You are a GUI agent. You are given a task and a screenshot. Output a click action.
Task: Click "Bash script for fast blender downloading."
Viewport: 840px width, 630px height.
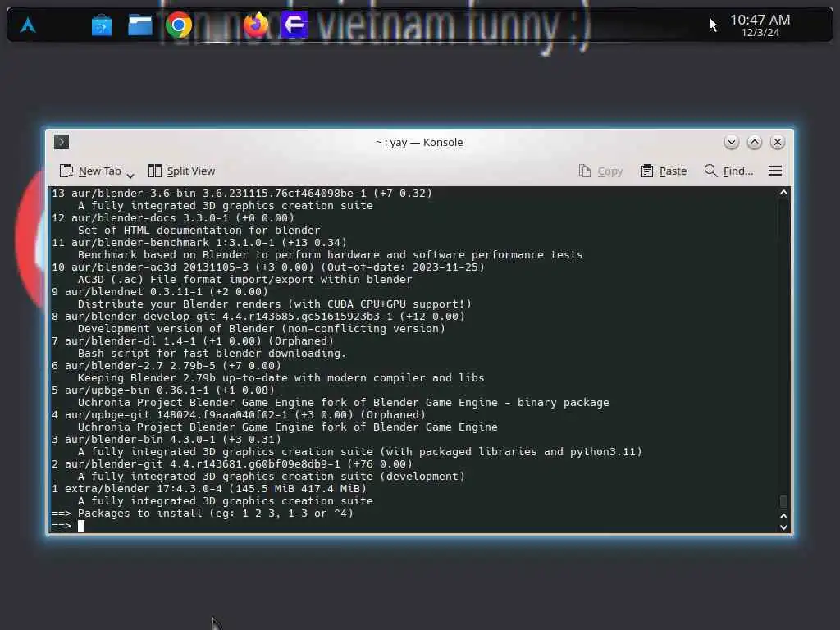click(212, 353)
